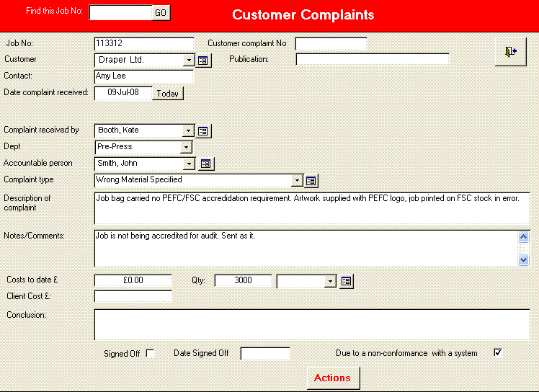Open lookup icon next to Complaint received by
Screen dimensions: 539x392
pos(204,130)
